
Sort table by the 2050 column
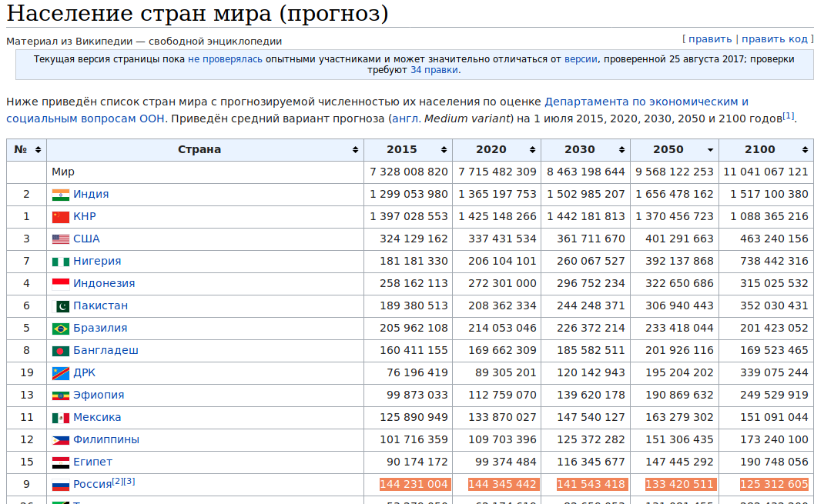710,150
